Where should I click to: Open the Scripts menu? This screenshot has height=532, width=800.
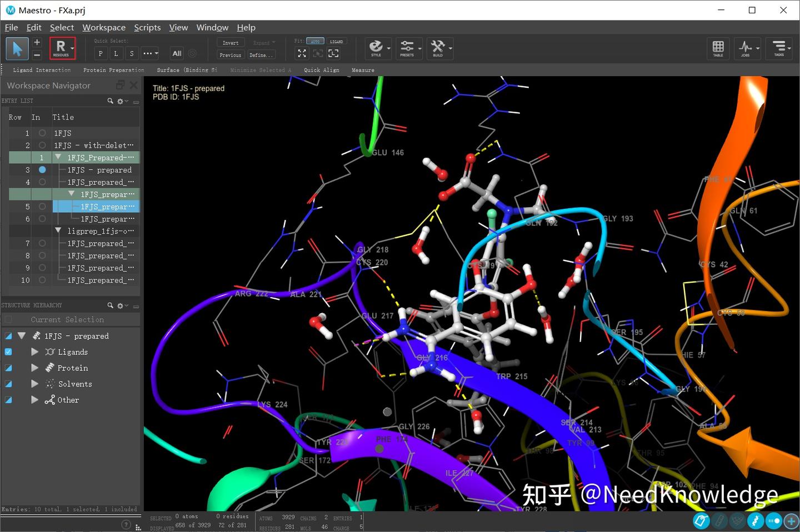147,27
